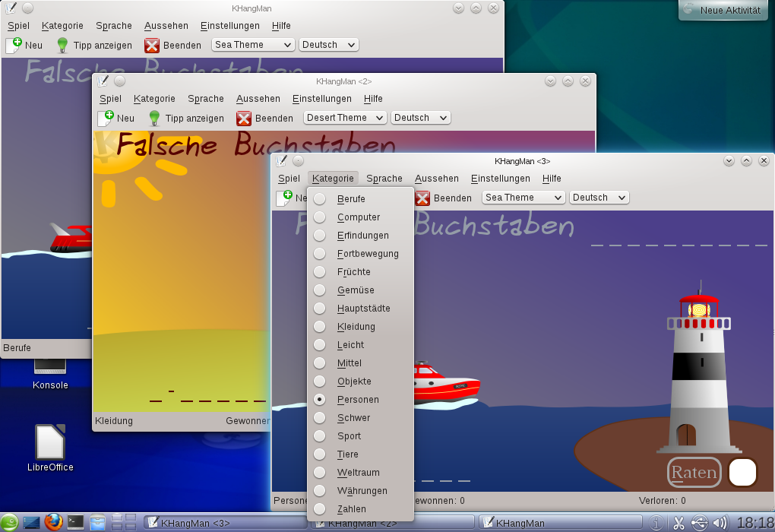This screenshot has width=775, height=532.
Task: Expand Deutsch dropdown in rear KHangMan window
Action: (x=329, y=45)
